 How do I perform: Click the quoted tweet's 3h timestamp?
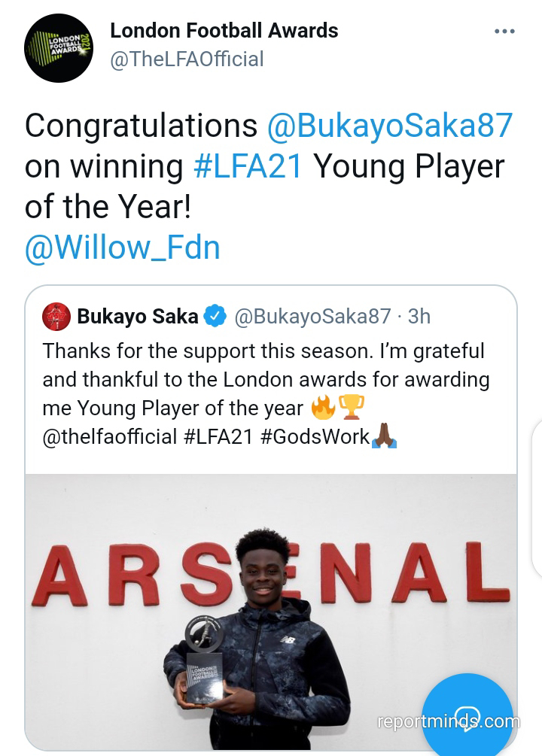coord(419,316)
